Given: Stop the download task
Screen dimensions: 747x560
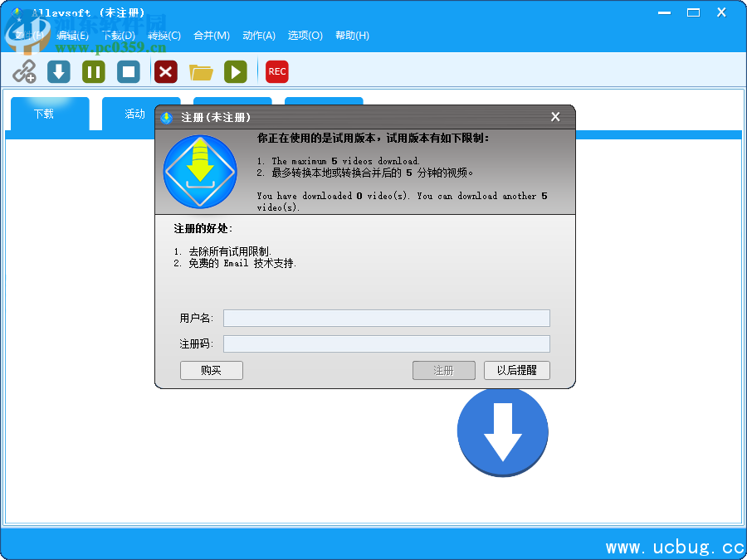Looking at the screenshot, I should (129, 72).
